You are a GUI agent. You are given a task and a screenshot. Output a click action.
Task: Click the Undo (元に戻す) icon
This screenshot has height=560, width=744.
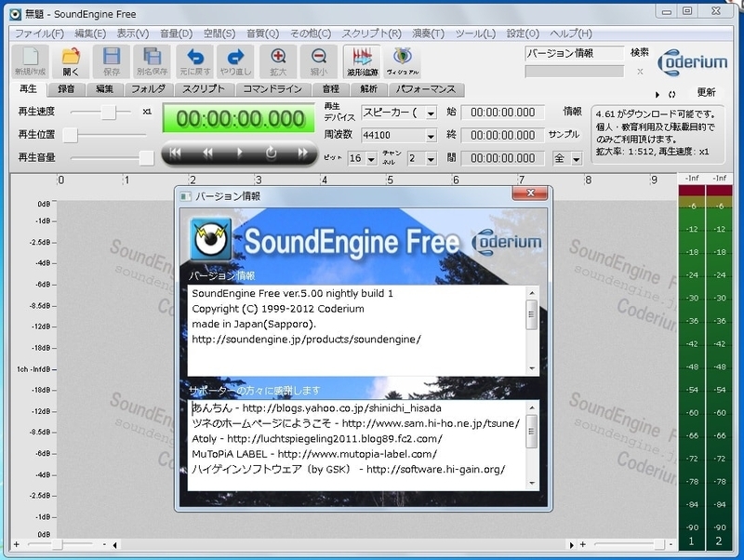click(x=194, y=61)
